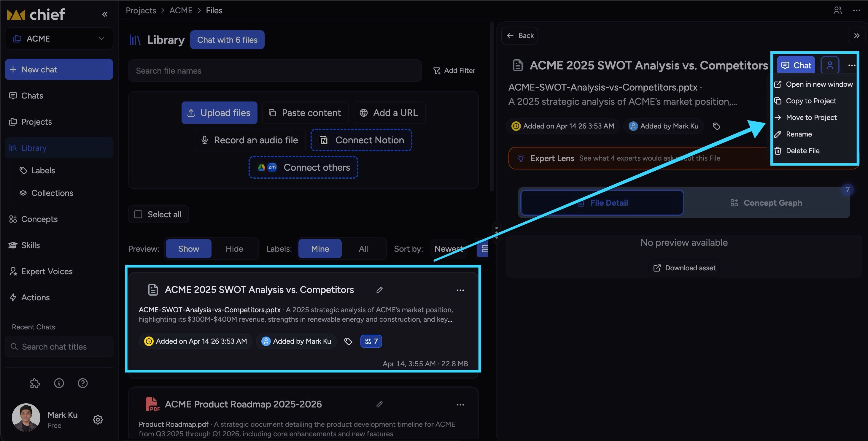Switch to the File Detail tab
The width and height of the screenshot is (868, 441).
click(602, 203)
